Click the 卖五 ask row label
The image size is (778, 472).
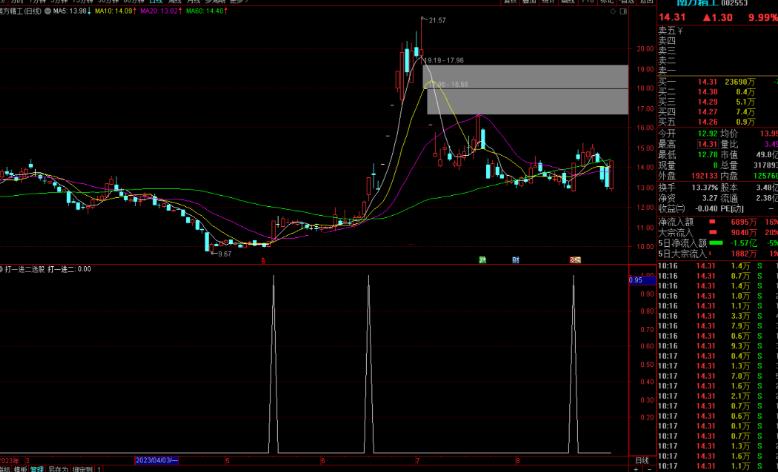click(x=667, y=31)
